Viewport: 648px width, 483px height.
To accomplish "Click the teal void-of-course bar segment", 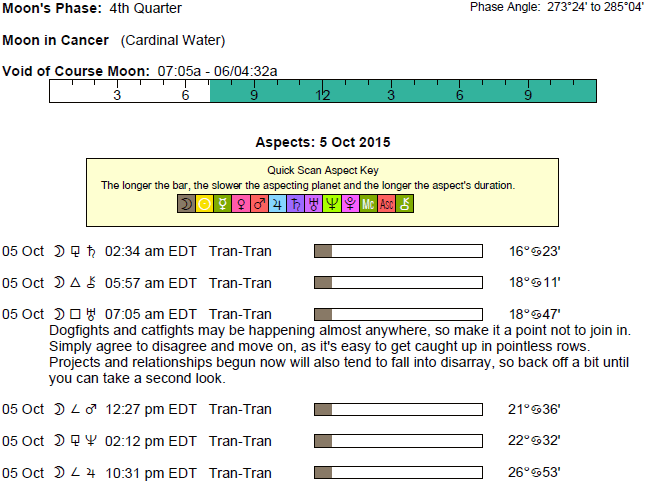I will point(403,92).
